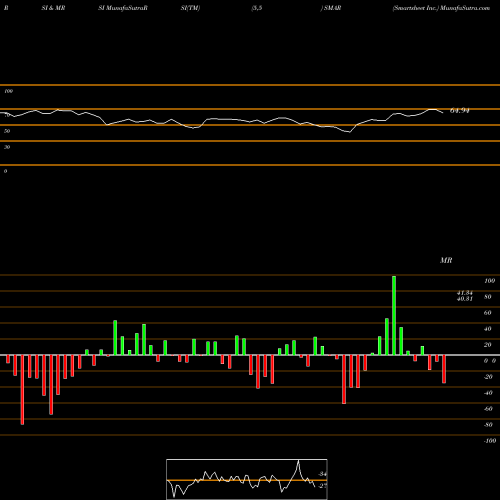Image resolution: width=500 pixels, height=500 pixels.
Task: Click the MunafaSutra.com header text
Action: (465, 8)
